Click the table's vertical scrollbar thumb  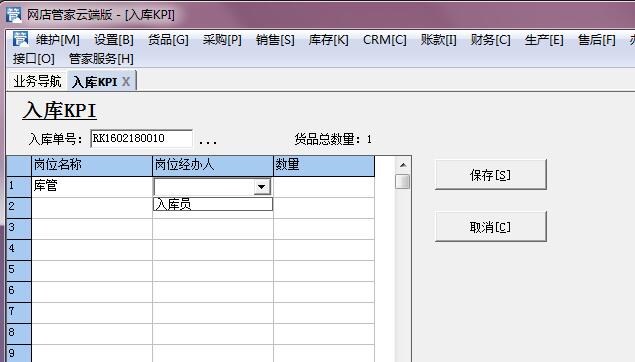click(x=403, y=181)
